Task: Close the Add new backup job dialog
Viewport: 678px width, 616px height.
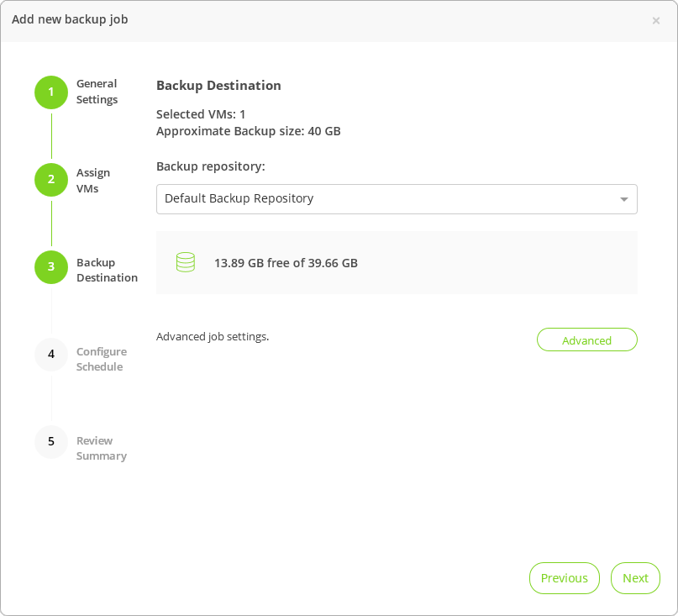Action: point(656,20)
